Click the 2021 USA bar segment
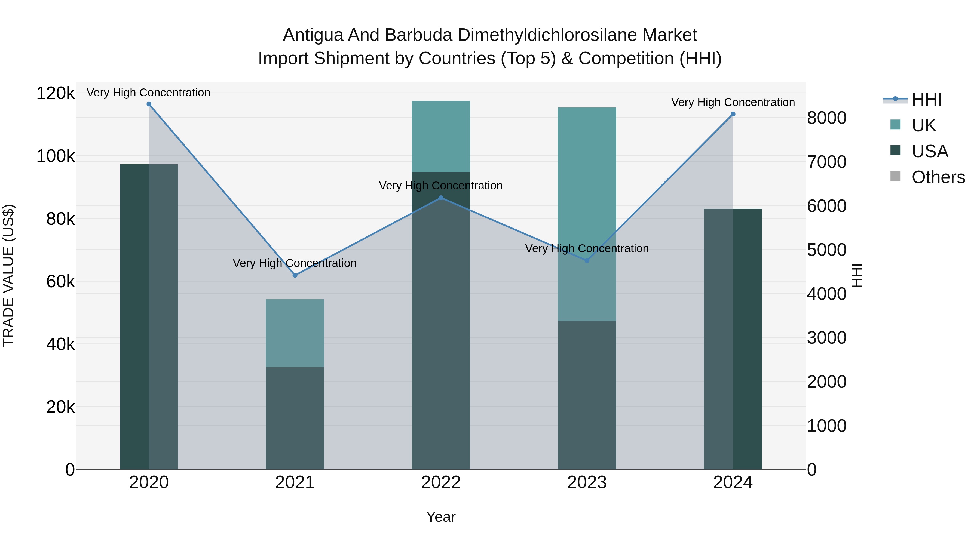The image size is (980, 551). [295, 418]
